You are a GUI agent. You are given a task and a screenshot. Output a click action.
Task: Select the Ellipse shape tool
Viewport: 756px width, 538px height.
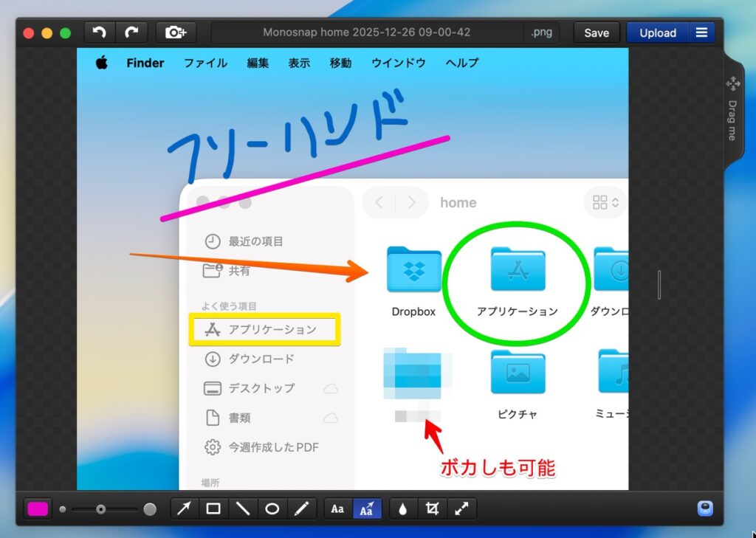pyautogui.click(x=272, y=508)
